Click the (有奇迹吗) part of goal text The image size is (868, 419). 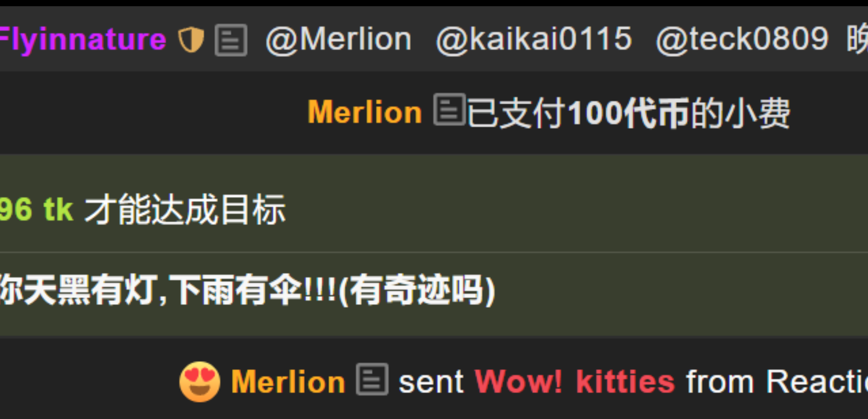pyautogui.click(x=417, y=290)
